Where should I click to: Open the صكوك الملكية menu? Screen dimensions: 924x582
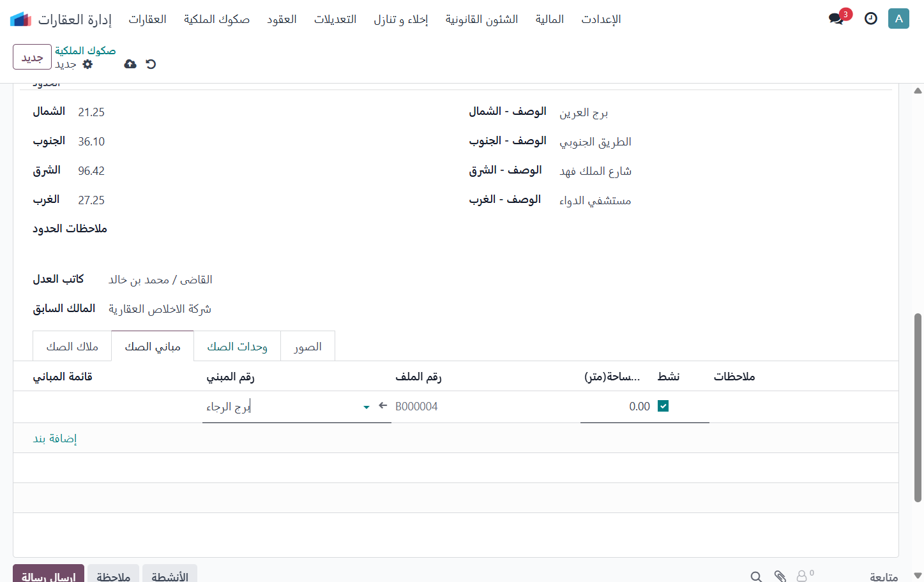tap(216, 19)
